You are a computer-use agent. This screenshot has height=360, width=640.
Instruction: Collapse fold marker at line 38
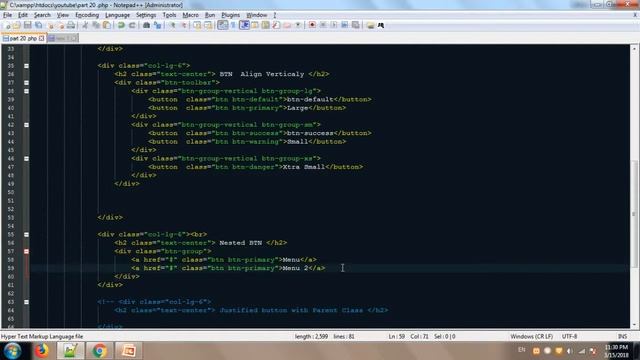click(x=26, y=91)
